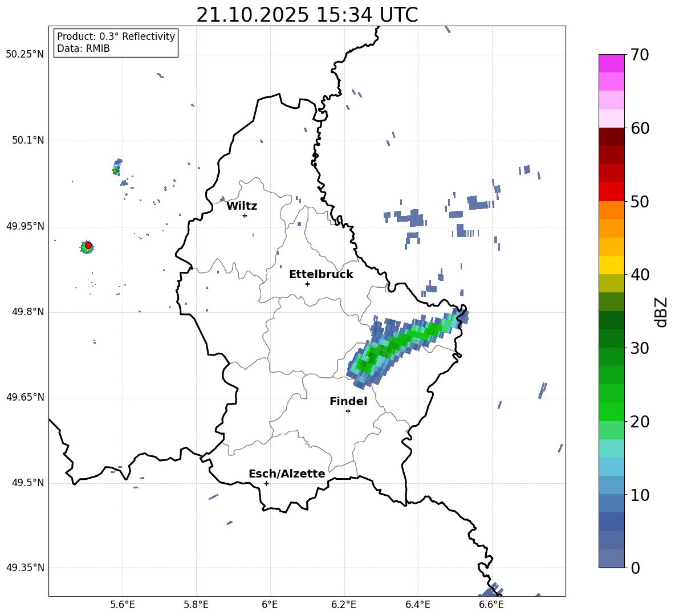Click the 6.2°E longitude label

(344, 605)
